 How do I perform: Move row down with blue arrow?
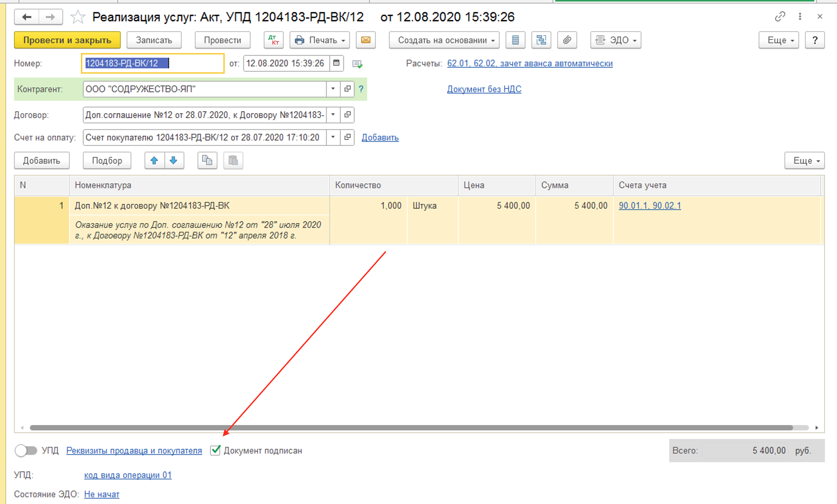[x=174, y=161]
